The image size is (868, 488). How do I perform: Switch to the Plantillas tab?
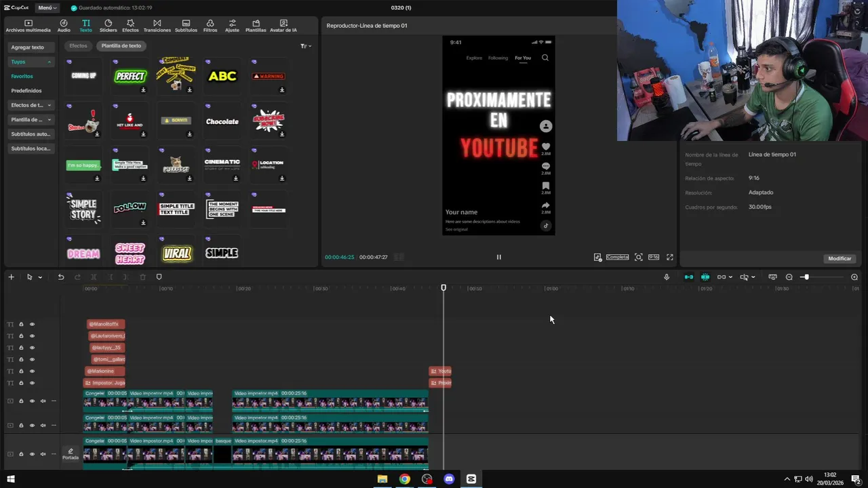click(256, 26)
